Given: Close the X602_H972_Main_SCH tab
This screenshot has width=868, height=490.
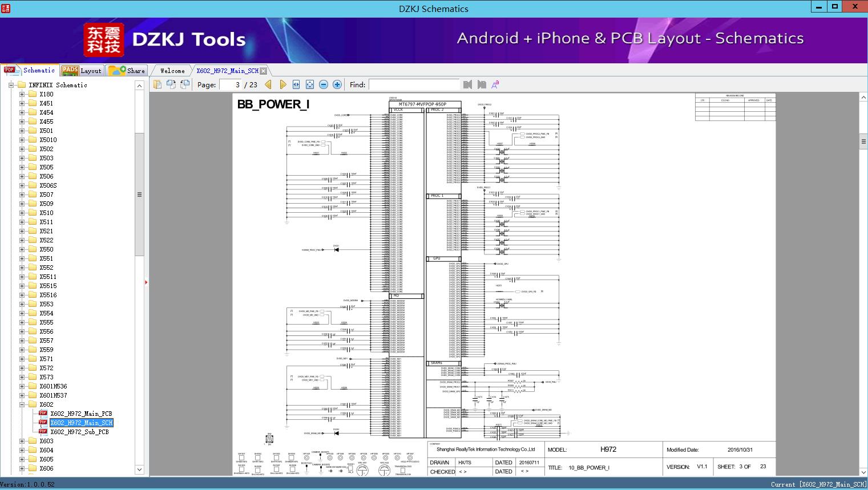Looking at the screenshot, I should [264, 71].
